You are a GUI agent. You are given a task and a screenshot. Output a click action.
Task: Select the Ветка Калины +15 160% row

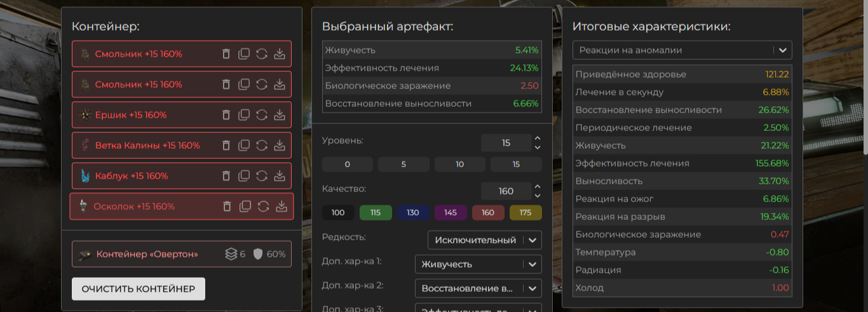click(182, 146)
